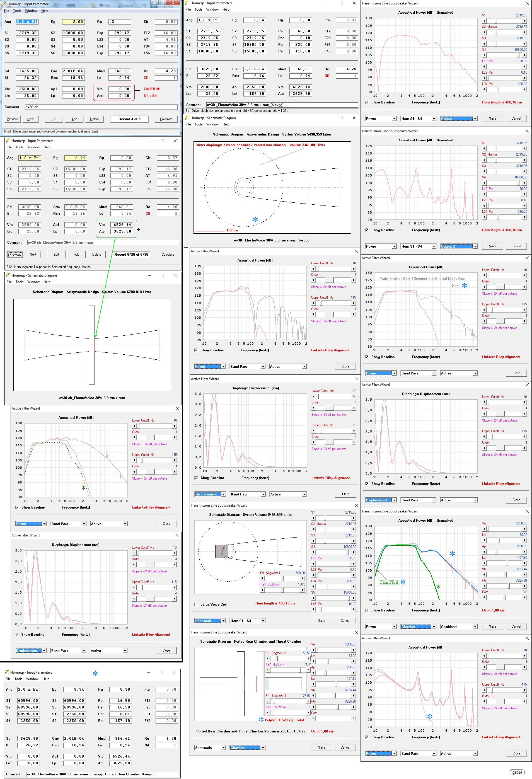The height and width of the screenshot is (779, 532).
Task: Toggle Show Baseline in the Output 1 wizard
Action: tap(366, 102)
